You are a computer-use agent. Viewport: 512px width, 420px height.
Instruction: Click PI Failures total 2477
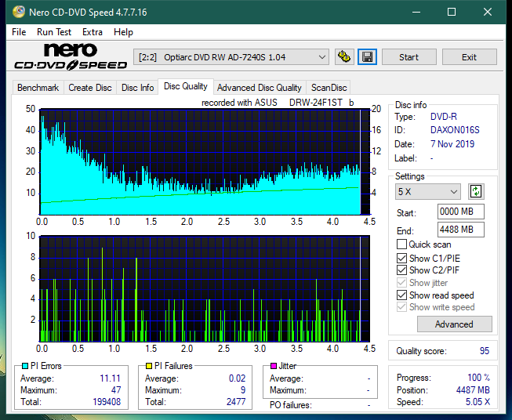(x=236, y=402)
